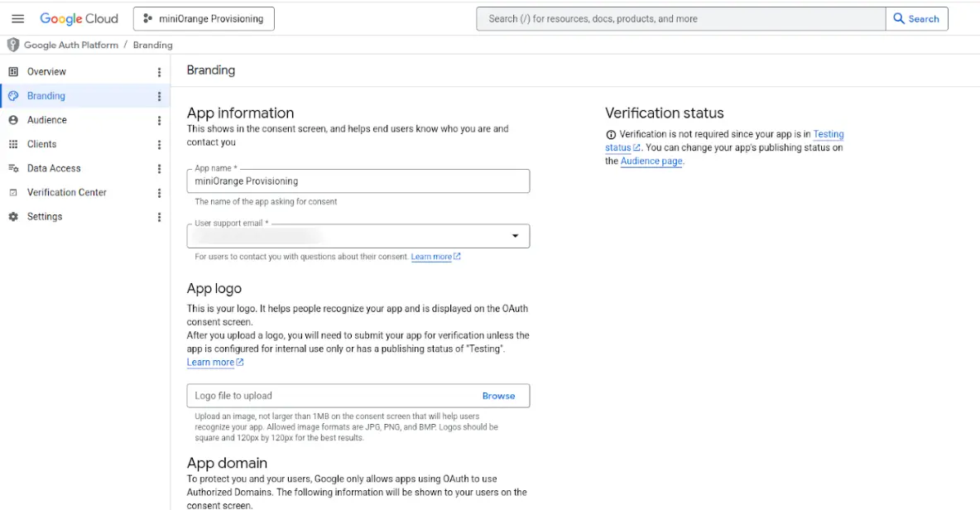
Task: Open the hamburger navigation menu
Action: point(17,19)
